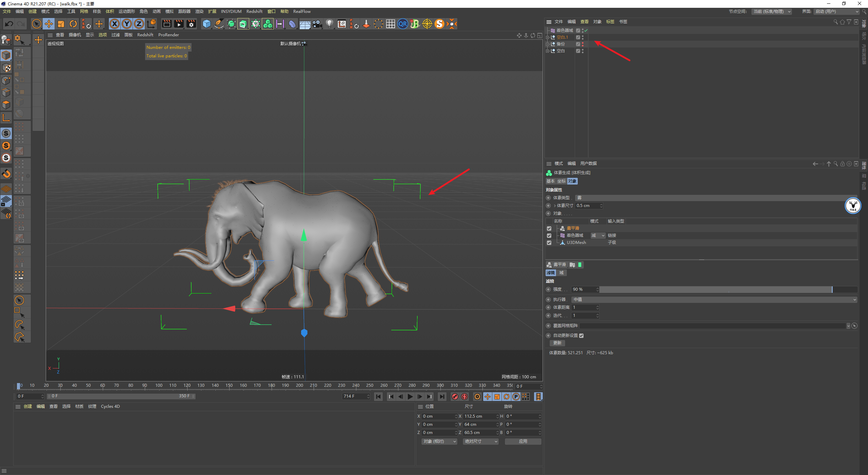Open the Render Settings icon

coord(191,24)
